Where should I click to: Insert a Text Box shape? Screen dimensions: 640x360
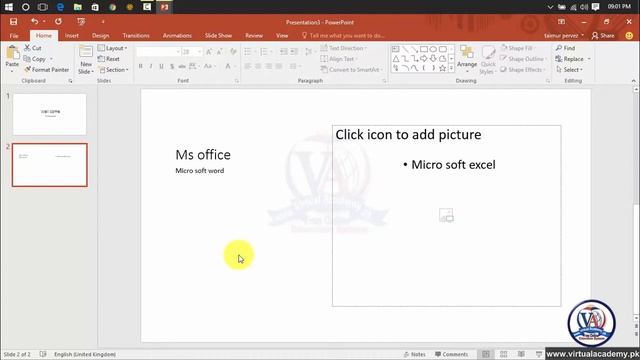(396, 49)
